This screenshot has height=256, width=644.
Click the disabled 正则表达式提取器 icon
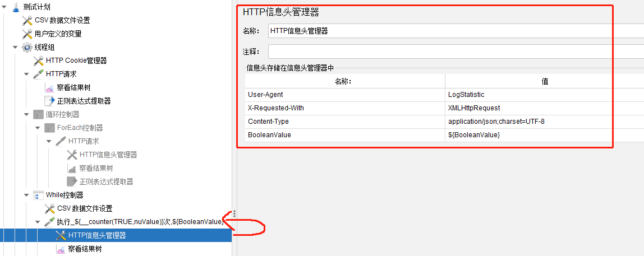click(x=72, y=181)
